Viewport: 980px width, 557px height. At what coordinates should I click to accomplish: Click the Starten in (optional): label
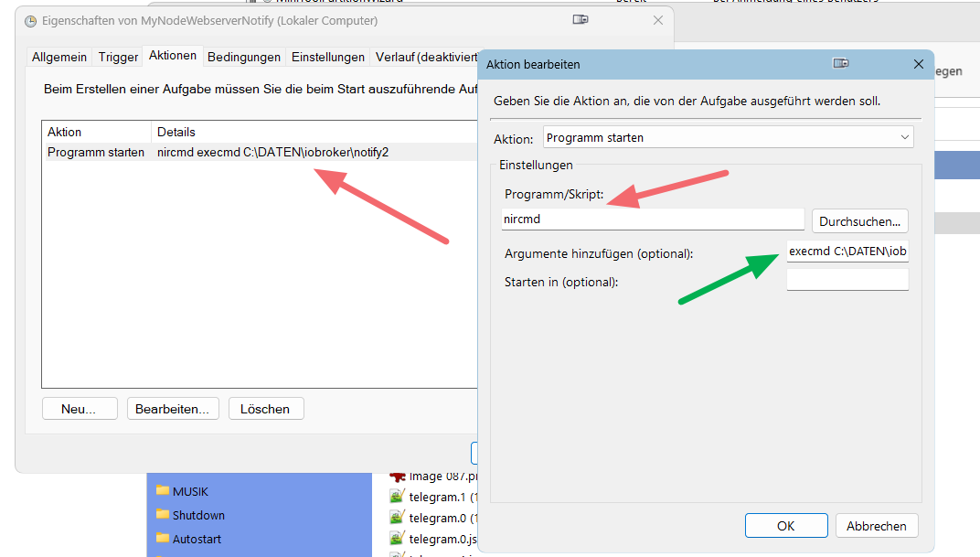coord(561,282)
